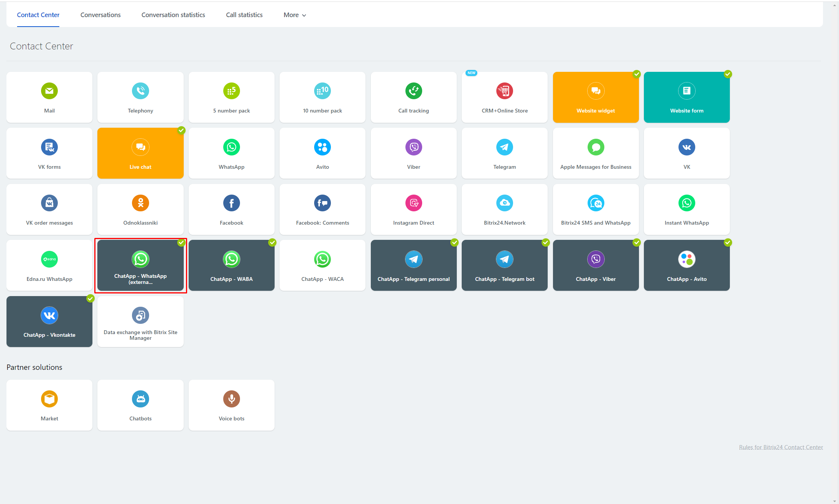The image size is (839, 504).
Task: Open Rules for Bitrix24 Contact Center link
Action: click(780, 447)
